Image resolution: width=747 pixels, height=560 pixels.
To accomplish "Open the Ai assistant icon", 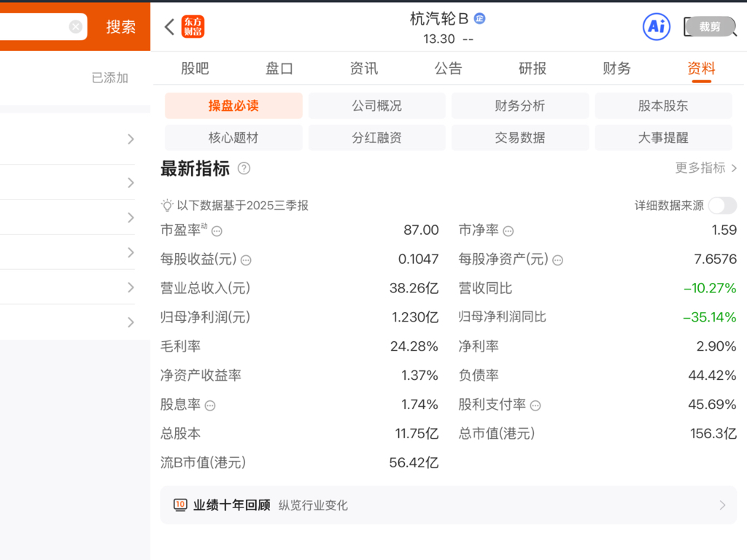I will coord(657,27).
